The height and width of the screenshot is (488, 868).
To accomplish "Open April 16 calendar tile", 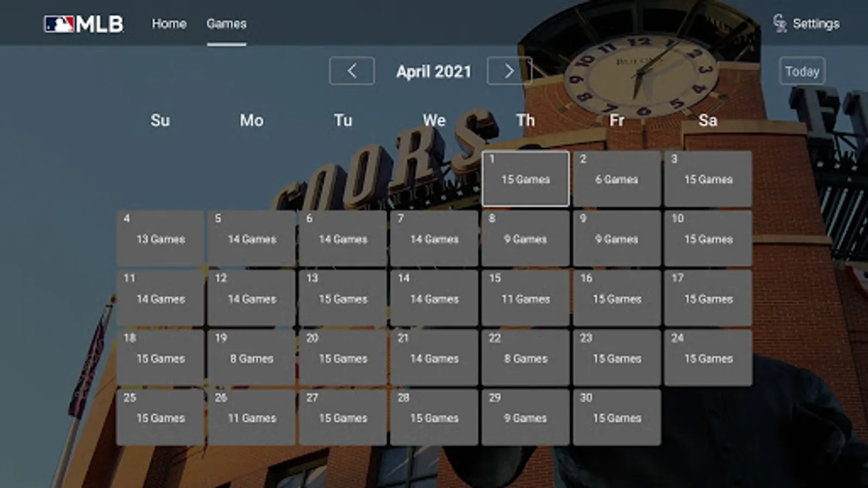I will coord(617,298).
